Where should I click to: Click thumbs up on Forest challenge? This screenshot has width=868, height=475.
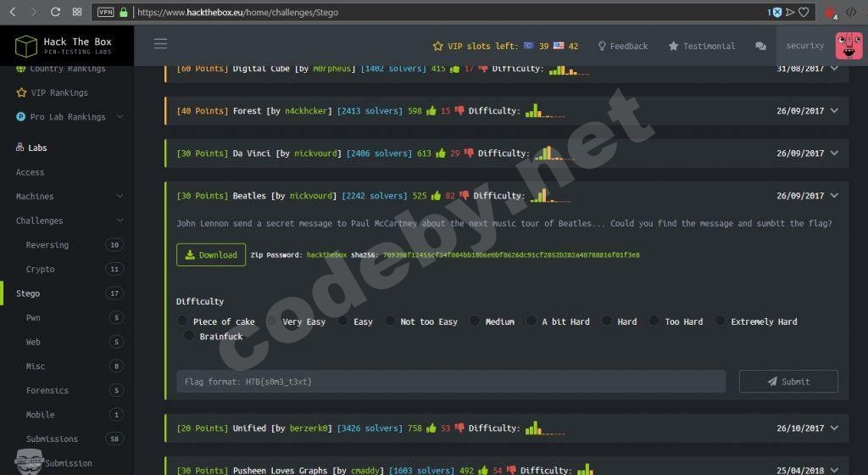click(x=431, y=111)
